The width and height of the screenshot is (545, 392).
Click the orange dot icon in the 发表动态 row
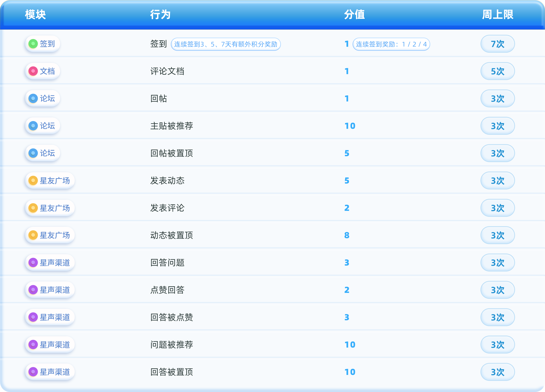click(x=33, y=181)
